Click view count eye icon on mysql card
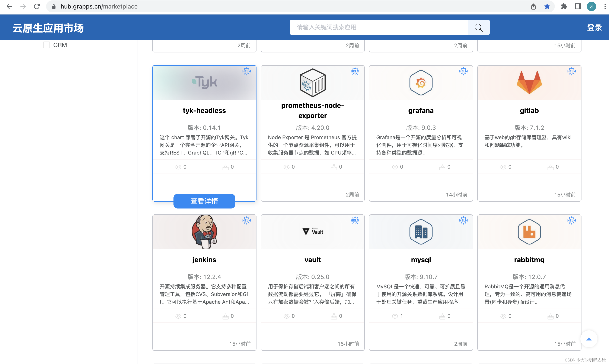The height and width of the screenshot is (364, 609). pos(395,316)
